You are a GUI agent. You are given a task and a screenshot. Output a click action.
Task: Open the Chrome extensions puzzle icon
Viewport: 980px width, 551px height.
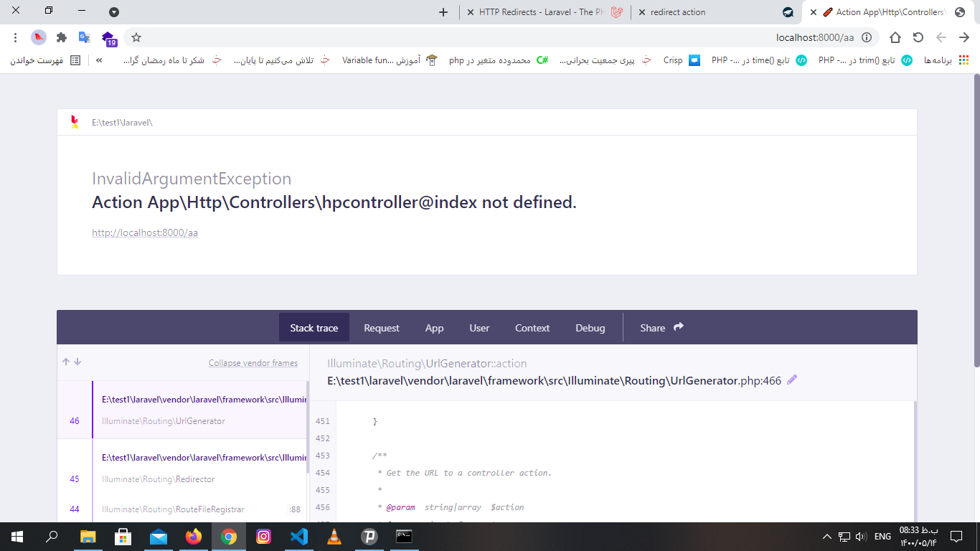coord(62,37)
